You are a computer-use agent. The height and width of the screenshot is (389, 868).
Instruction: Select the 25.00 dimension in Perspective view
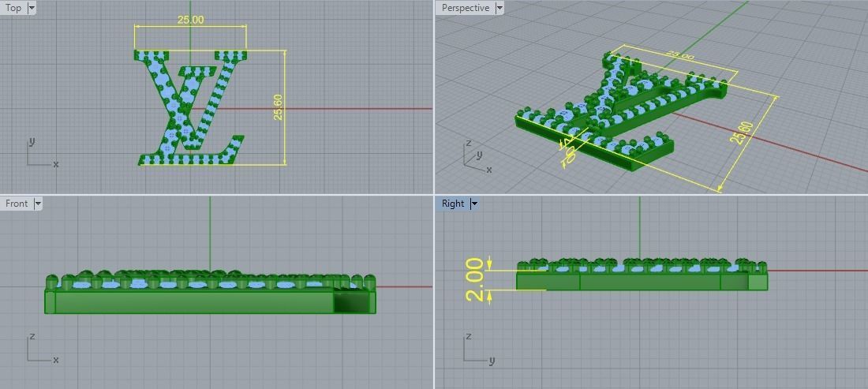coord(679,57)
